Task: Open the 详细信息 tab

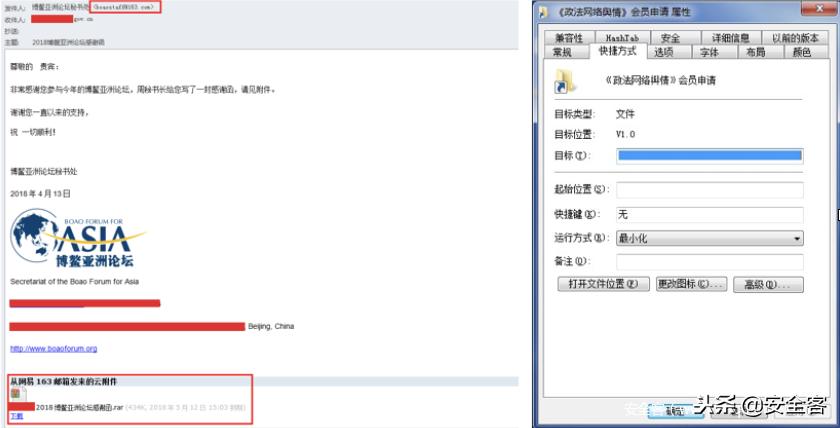Action: click(730, 38)
